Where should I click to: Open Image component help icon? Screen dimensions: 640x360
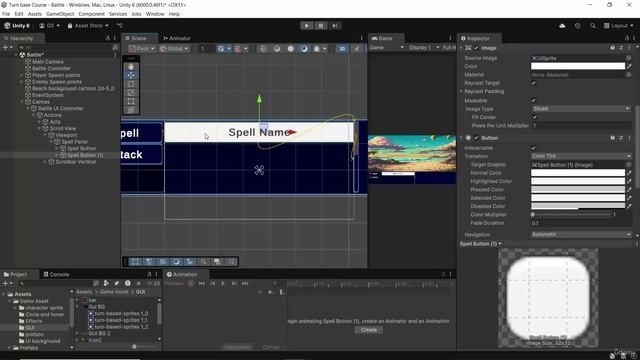pos(612,48)
